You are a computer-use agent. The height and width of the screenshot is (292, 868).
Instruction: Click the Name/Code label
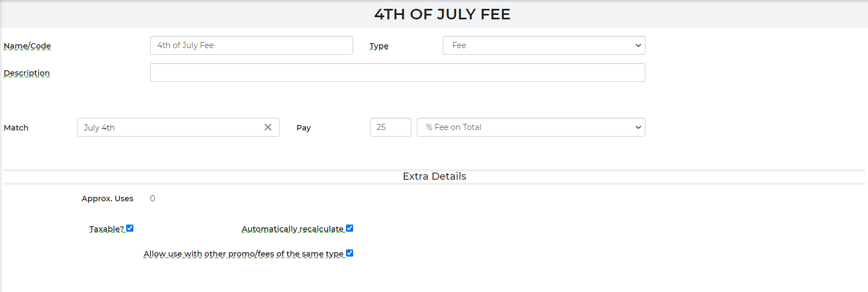(x=27, y=46)
